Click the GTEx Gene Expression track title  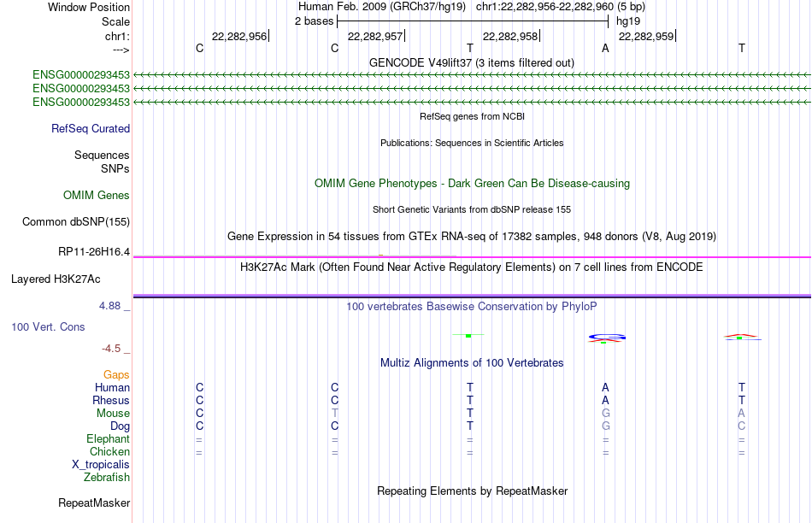click(472, 236)
